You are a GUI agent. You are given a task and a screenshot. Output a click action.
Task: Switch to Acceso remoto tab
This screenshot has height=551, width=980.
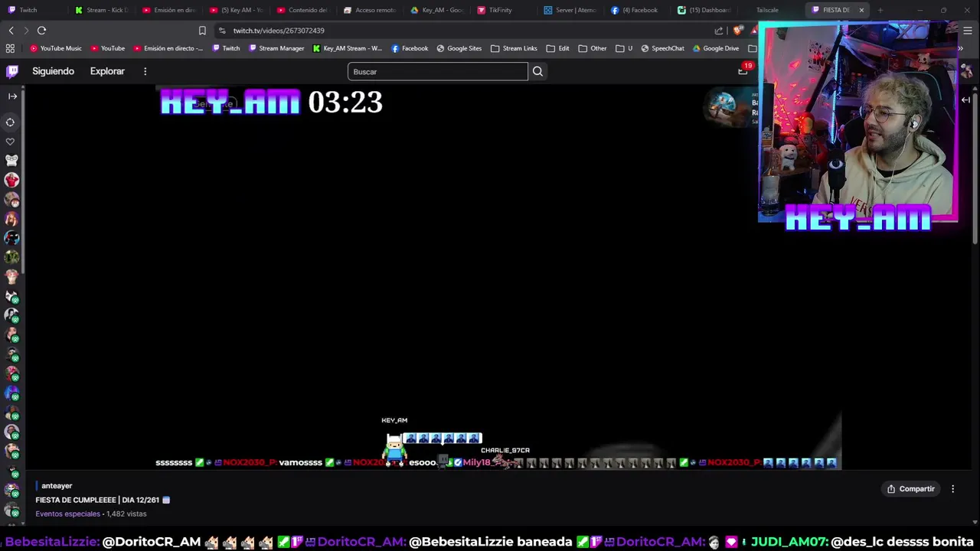[371, 10]
